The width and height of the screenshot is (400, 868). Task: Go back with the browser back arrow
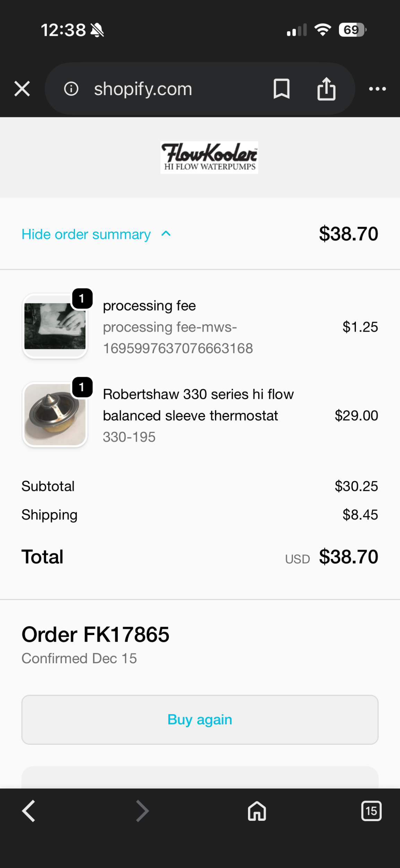29,811
